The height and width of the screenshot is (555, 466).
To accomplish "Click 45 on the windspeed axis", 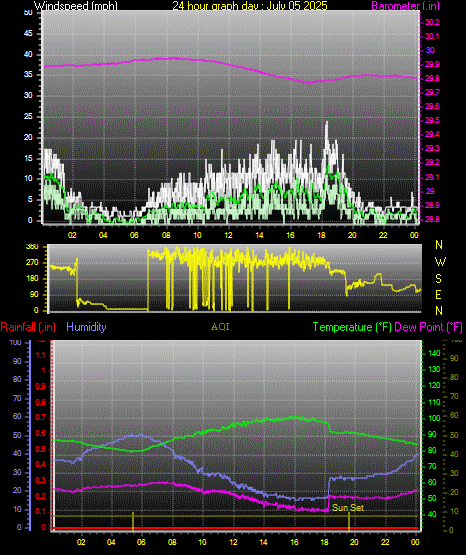I will [x=28, y=34].
